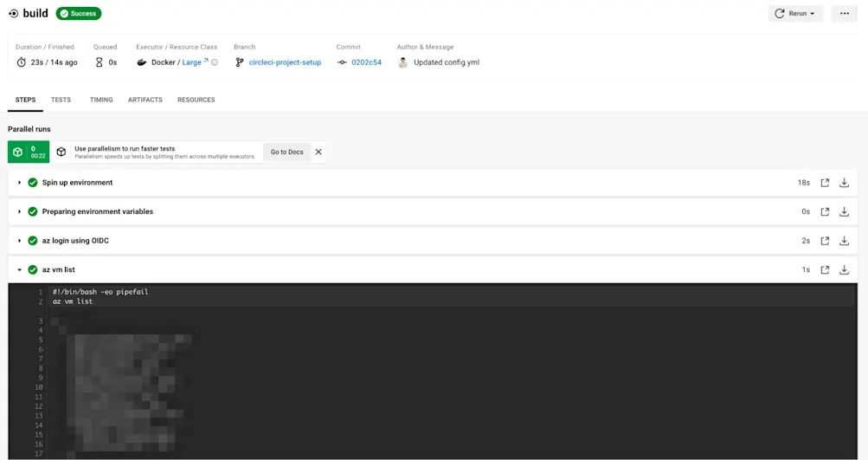Click the 23s / 14s ago duration text
Viewport: 868px width, 460px height.
[x=55, y=62]
